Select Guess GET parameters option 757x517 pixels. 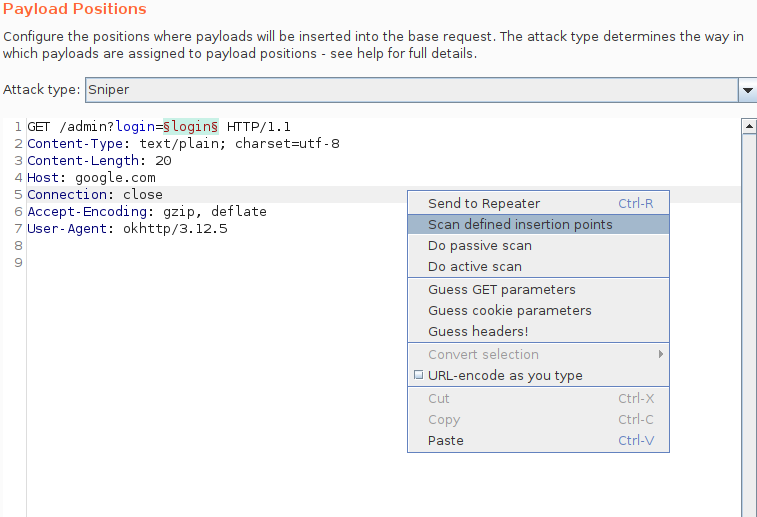tap(538, 290)
